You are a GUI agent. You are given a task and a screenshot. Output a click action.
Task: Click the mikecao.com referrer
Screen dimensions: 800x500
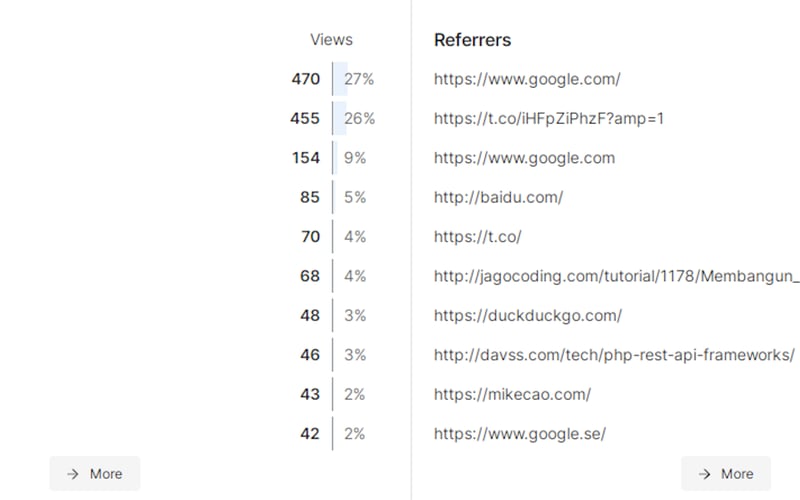[x=512, y=394]
